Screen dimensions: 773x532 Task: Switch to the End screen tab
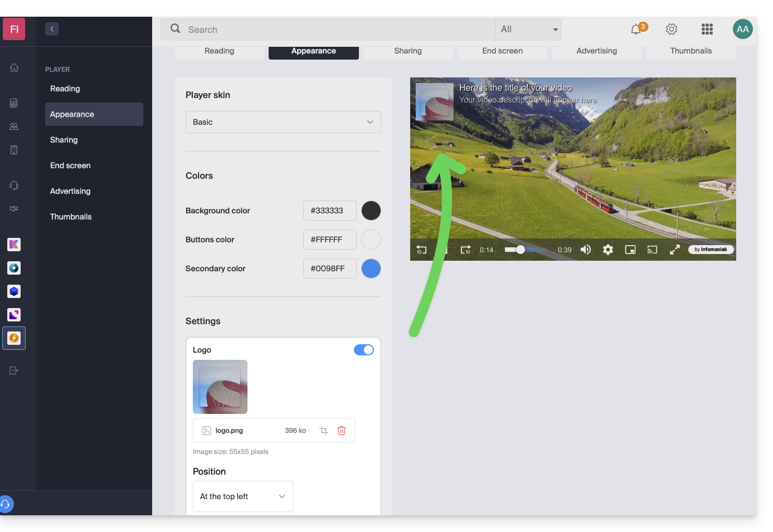502,51
